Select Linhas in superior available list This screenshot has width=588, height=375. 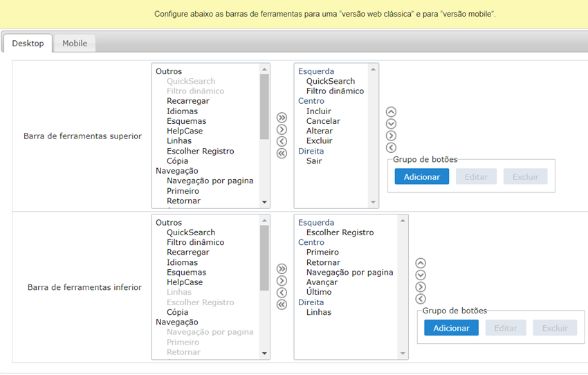tap(179, 140)
